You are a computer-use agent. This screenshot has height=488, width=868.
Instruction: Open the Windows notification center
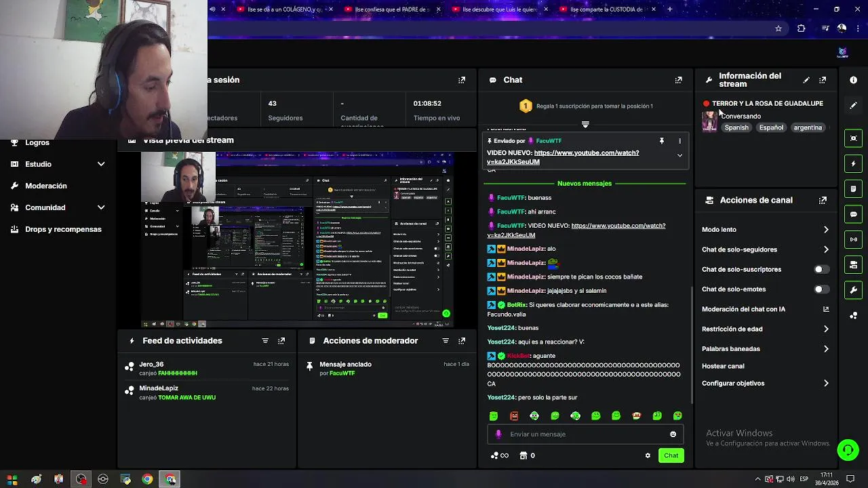click(x=850, y=479)
